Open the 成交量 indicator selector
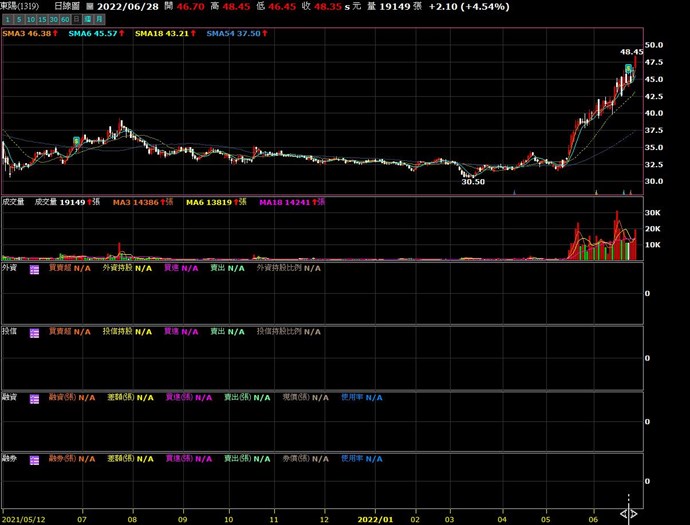This screenshot has width=690, height=525. [x=15, y=203]
